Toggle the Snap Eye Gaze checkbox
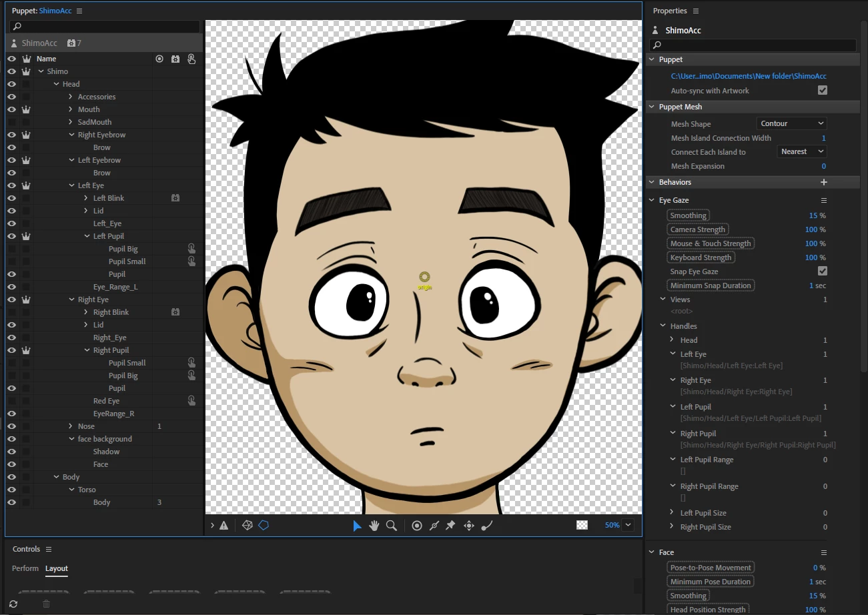Screen dimensions: 868x615 pyautogui.click(x=823, y=271)
